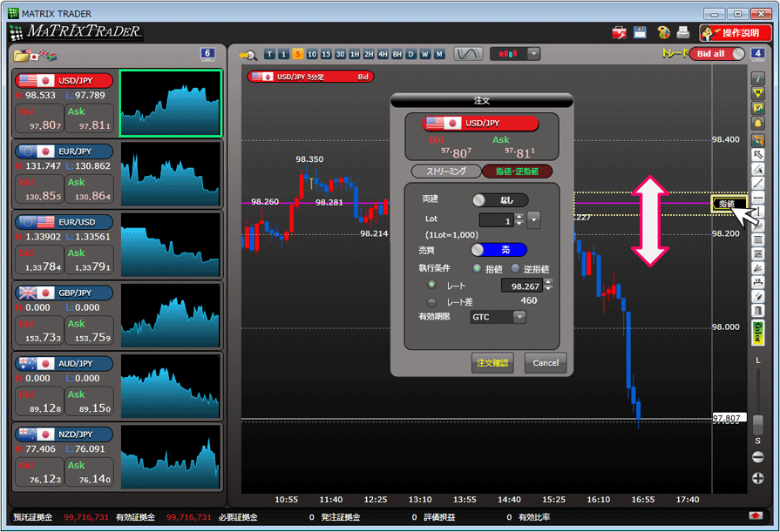Click the Lot value stepper arrows

(x=519, y=219)
